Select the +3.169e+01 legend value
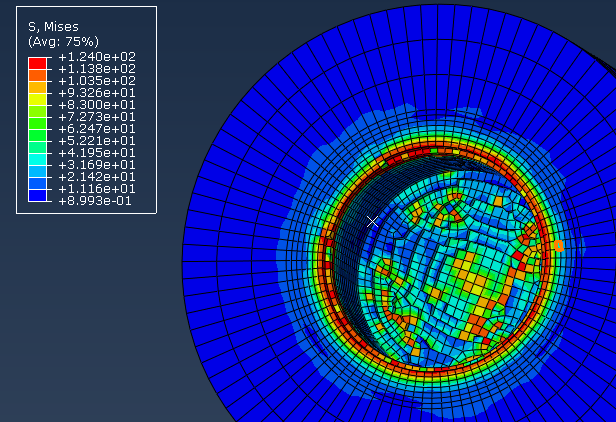The height and width of the screenshot is (422, 616). point(97,165)
